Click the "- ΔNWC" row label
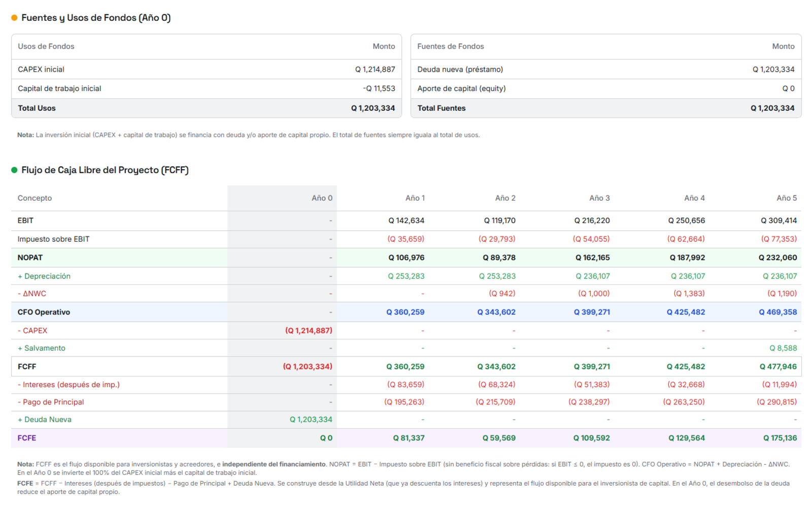 point(32,294)
